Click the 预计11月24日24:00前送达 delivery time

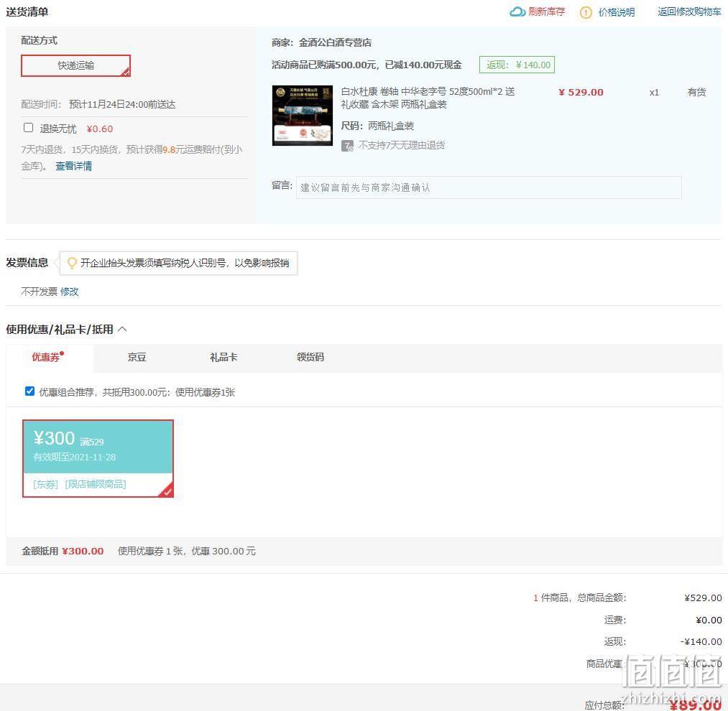pyautogui.click(x=122, y=104)
